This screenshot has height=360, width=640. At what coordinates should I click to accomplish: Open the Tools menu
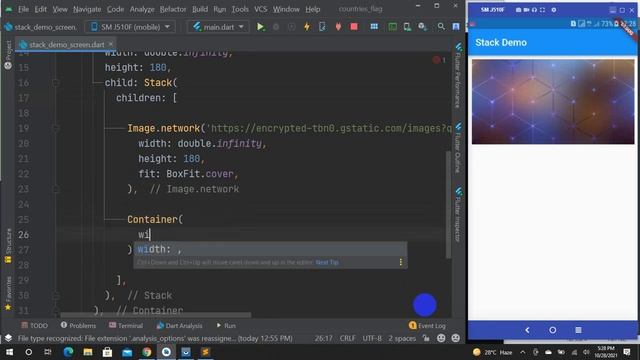(240, 9)
